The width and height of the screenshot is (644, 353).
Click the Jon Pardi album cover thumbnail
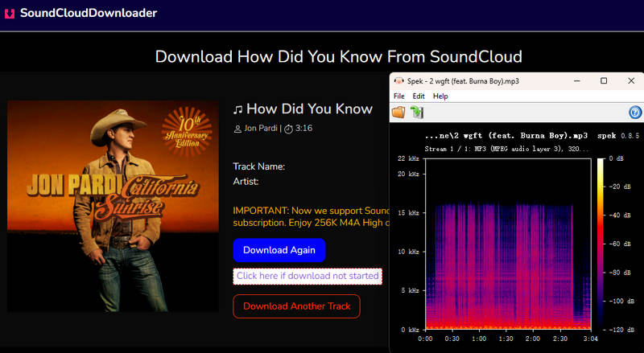pyautogui.click(x=113, y=206)
